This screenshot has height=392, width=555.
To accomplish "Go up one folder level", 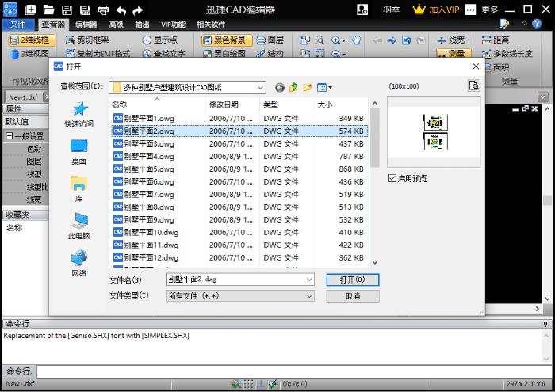I will tap(293, 87).
